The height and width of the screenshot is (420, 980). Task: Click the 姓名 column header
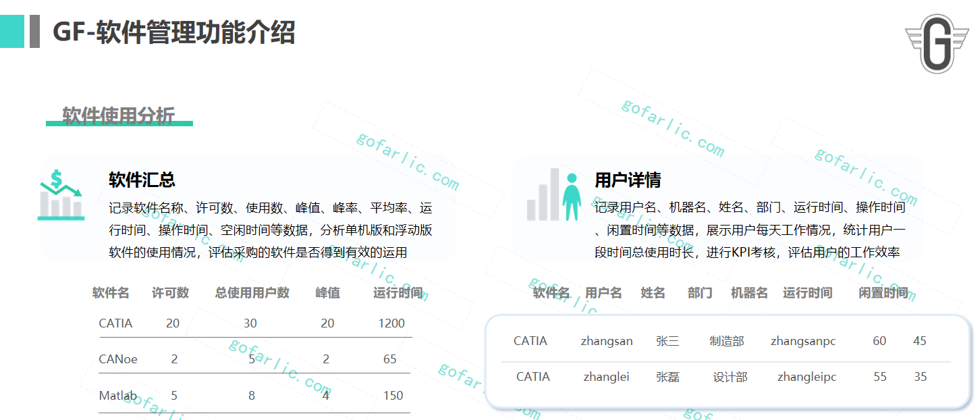tap(653, 293)
